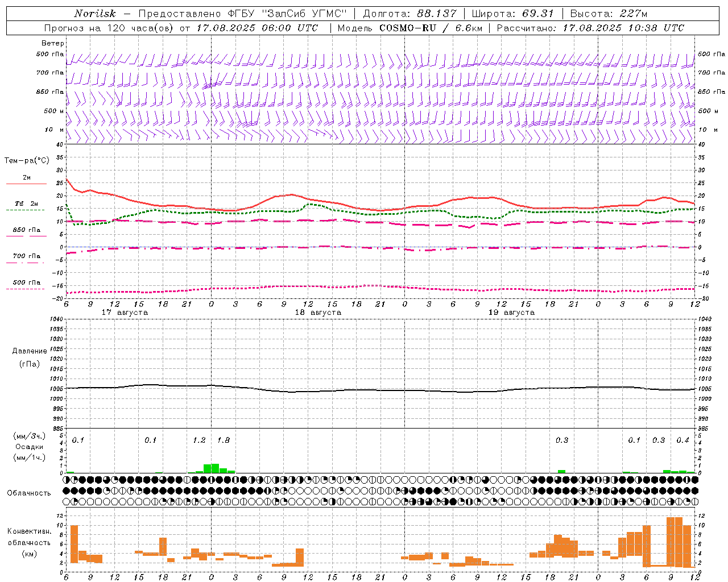Click 'Предоставлено ФГБУ "ЗапСиб УГМС"' provider text
This screenshot has width=728, height=582.
coord(243,14)
